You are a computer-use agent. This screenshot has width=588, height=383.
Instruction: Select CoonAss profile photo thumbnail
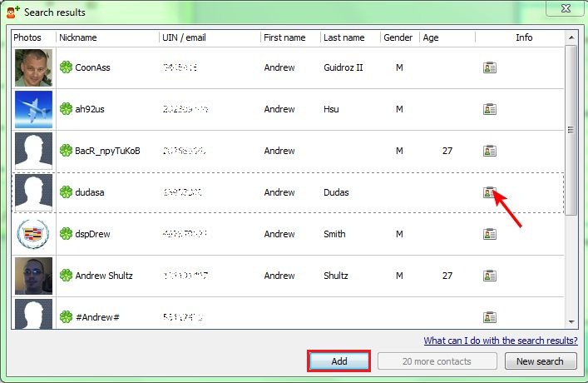33,67
